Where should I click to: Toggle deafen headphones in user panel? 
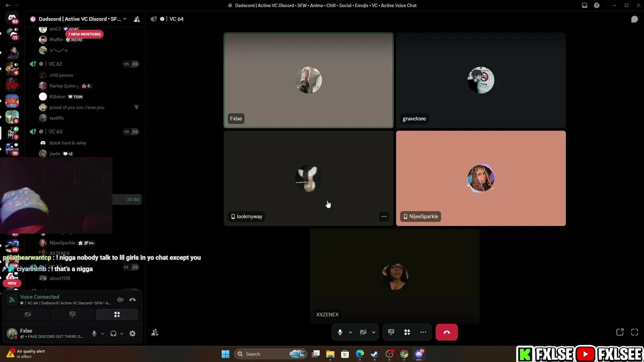[x=113, y=333]
